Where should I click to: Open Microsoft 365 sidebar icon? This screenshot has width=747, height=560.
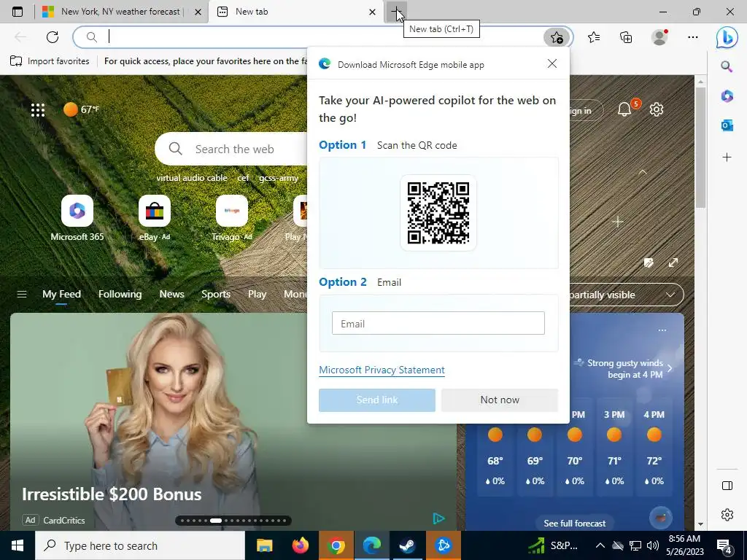point(727,96)
